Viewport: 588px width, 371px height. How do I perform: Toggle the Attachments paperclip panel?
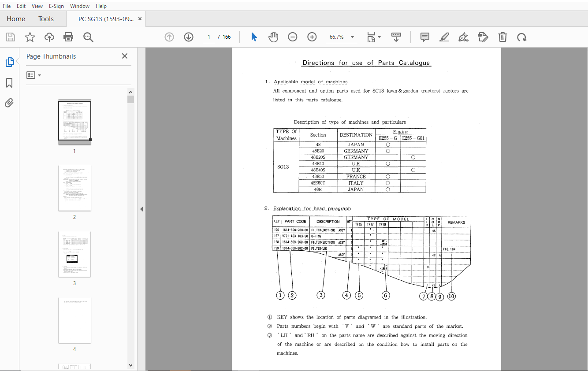point(9,103)
